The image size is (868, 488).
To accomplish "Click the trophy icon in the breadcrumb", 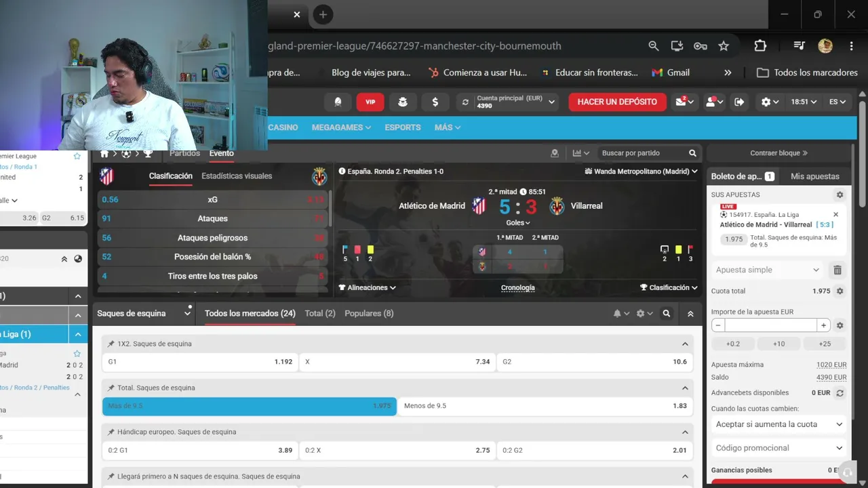I will coord(148,154).
